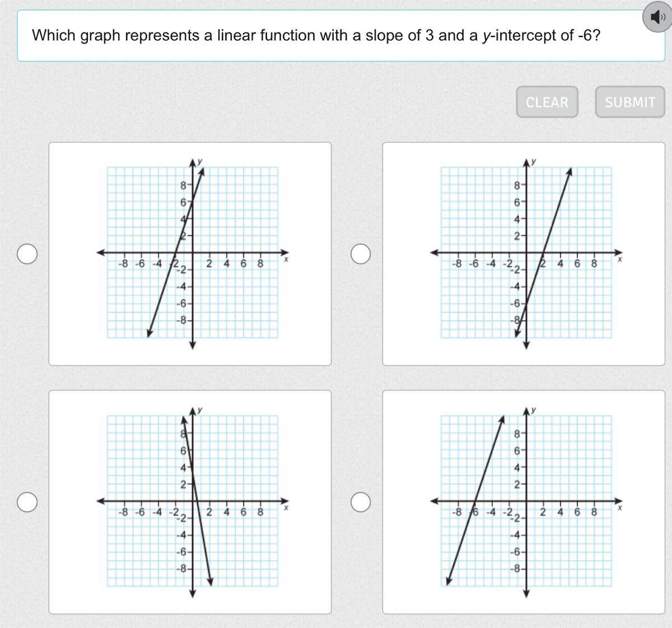Screen dimensions: 672x628
Task: Select radio button for the downward-sloping line graph
Action: (x=27, y=502)
